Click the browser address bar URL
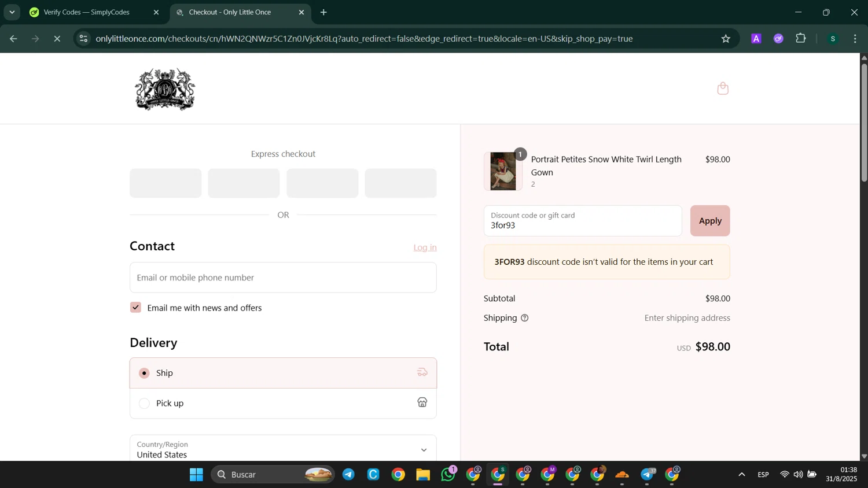Image resolution: width=868 pixels, height=488 pixels. click(x=364, y=39)
